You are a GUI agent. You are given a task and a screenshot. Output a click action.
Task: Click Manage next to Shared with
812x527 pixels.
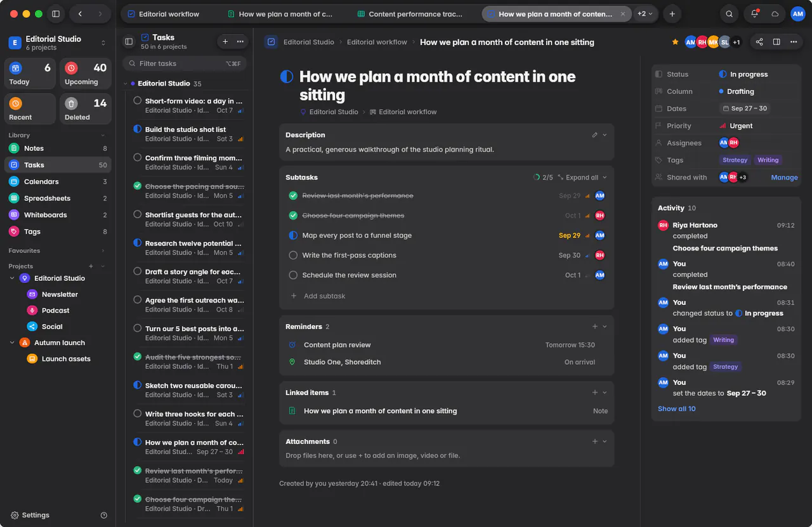(784, 178)
